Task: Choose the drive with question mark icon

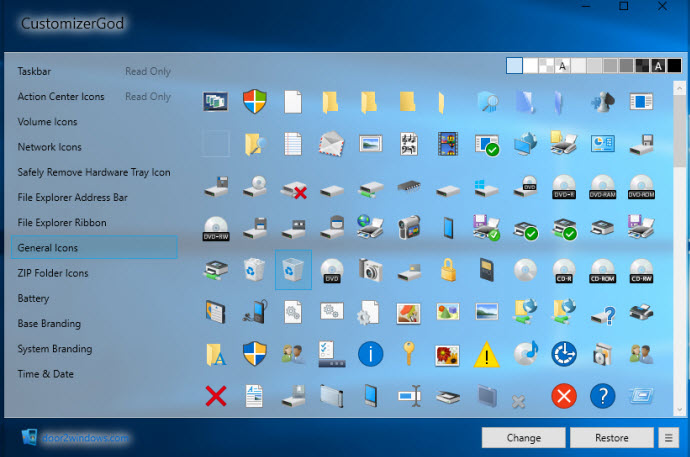Action: 603,314
